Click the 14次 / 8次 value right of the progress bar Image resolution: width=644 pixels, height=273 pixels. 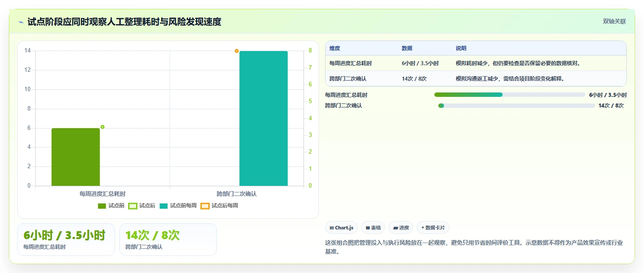[611, 106]
